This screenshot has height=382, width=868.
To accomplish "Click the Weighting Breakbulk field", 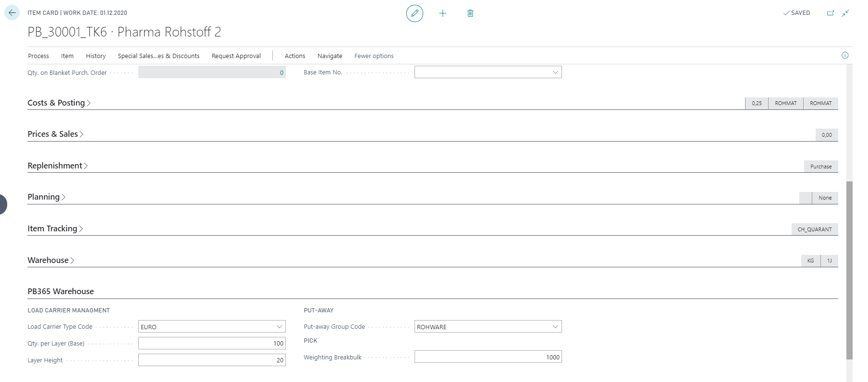I will tap(488, 357).
